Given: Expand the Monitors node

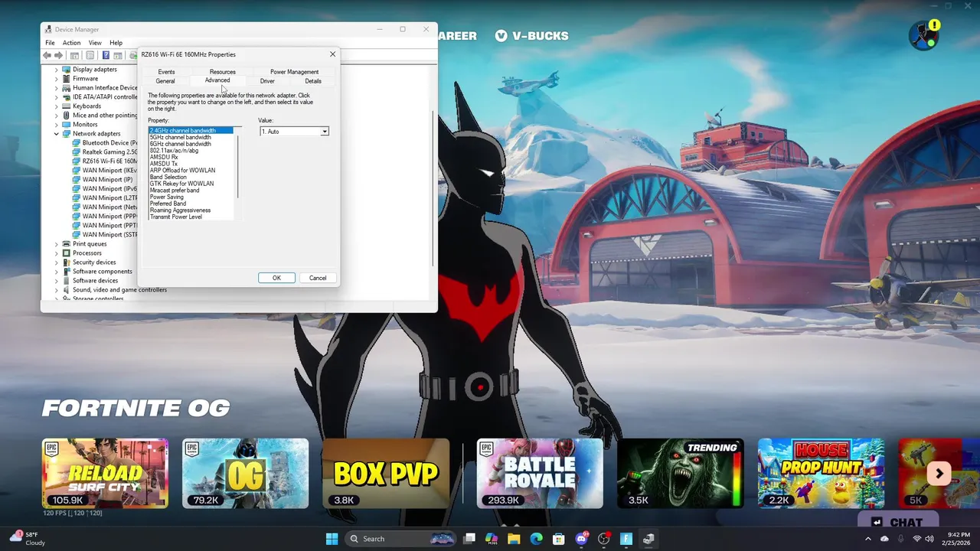Looking at the screenshot, I should point(56,125).
